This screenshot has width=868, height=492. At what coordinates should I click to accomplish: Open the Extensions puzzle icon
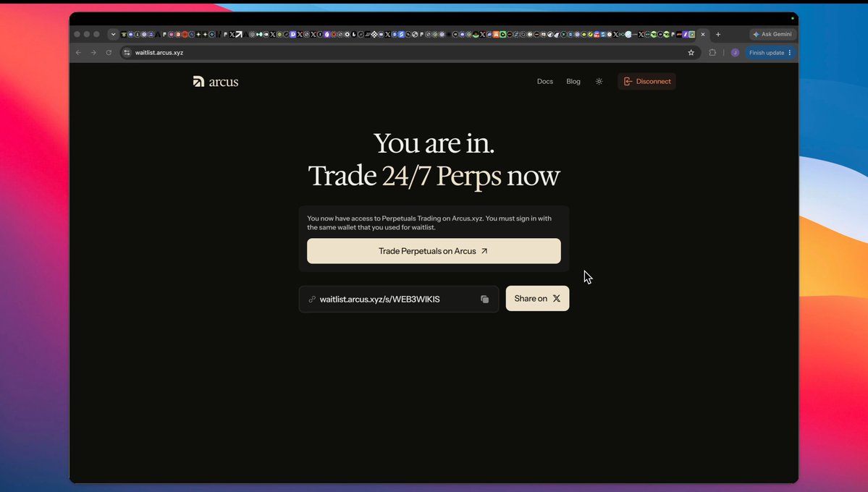712,53
